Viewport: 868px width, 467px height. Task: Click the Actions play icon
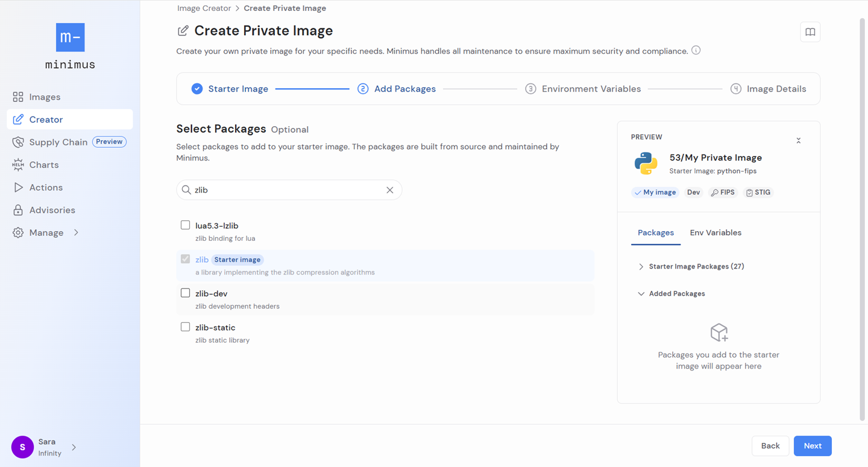[x=18, y=188]
